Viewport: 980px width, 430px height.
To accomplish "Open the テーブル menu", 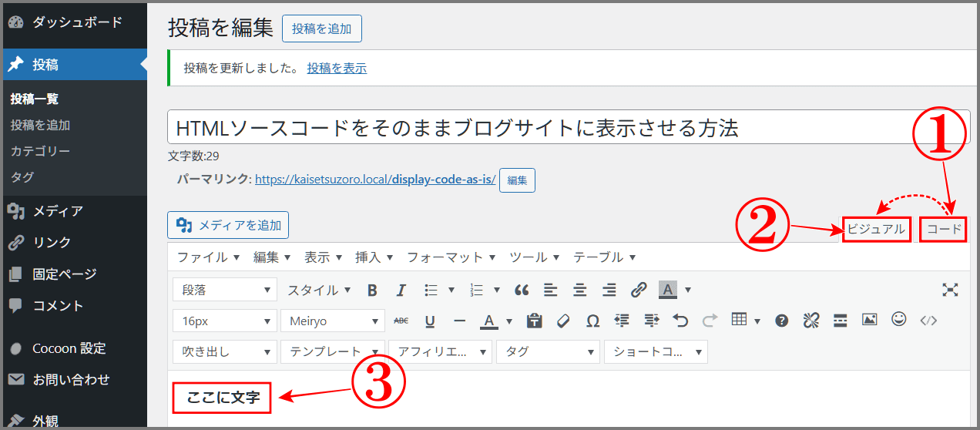I will click(x=604, y=257).
